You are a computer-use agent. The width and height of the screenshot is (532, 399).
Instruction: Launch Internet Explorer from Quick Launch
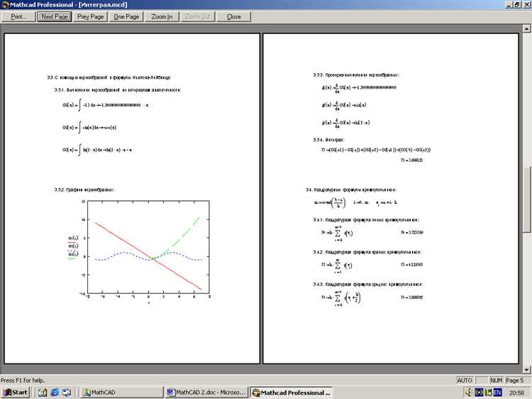click(x=55, y=393)
